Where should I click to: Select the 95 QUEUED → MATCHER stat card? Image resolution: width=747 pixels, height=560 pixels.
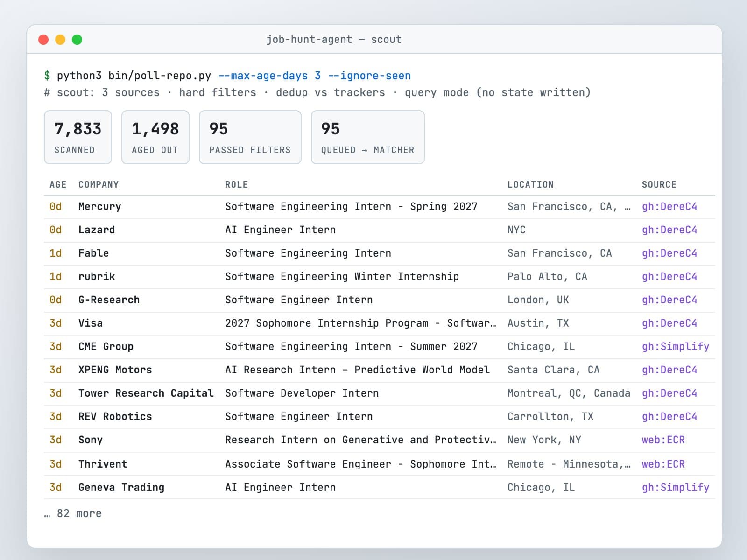[x=368, y=137]
